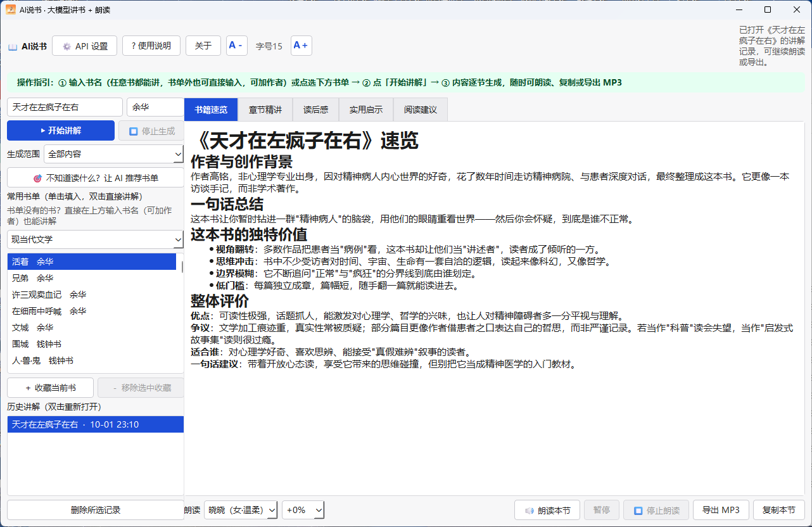Pick 许三观卖血记 from the book list

tap(92, 295)
